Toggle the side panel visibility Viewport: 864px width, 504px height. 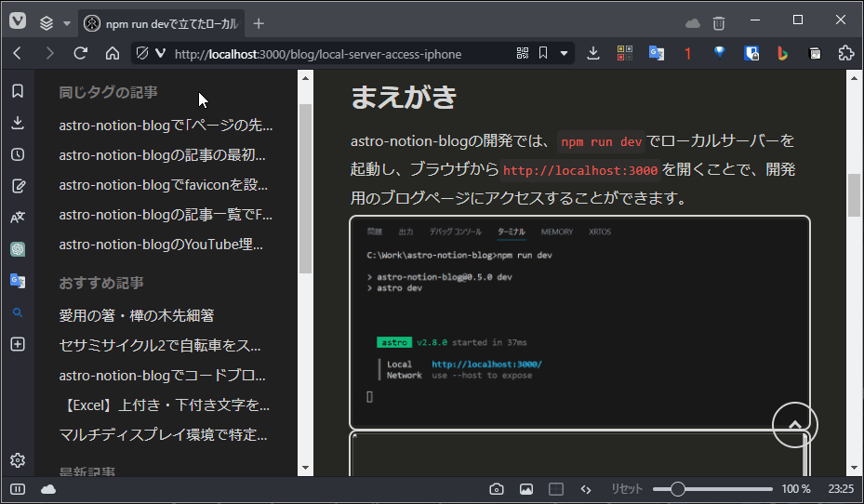[x=18, y=489]
